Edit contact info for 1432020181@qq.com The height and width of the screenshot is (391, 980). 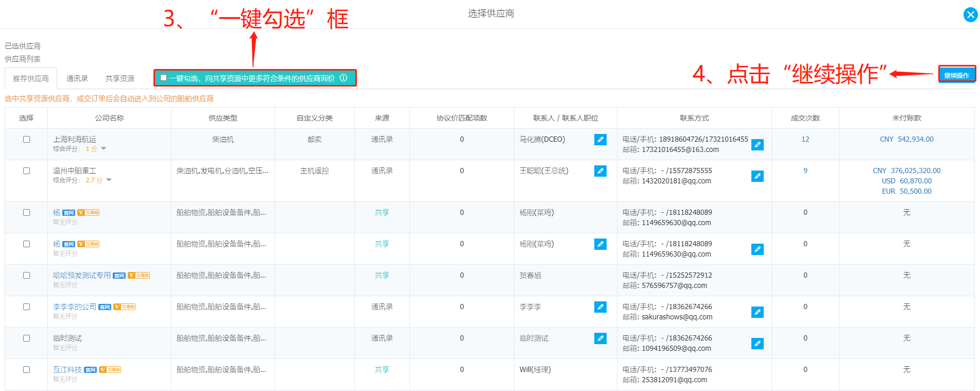pos(758,176)
